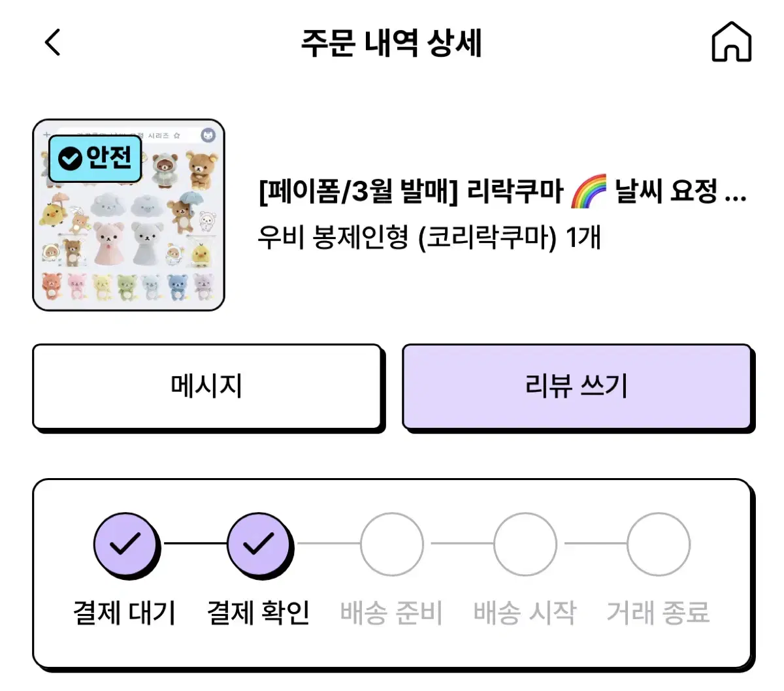
Task: Select the empty 거래 종료 step circle
Action: [x=659, y=544]
